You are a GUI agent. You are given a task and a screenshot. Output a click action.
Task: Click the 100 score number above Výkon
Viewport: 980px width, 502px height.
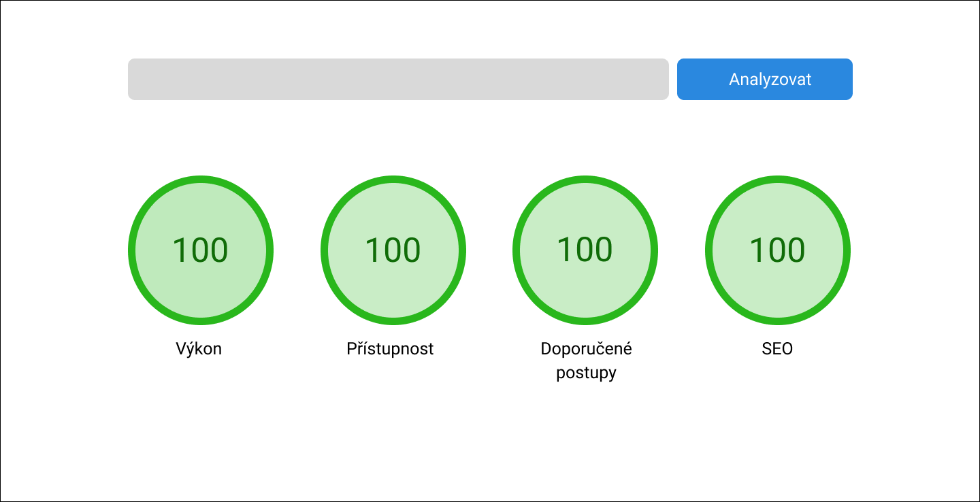point(201,250)
